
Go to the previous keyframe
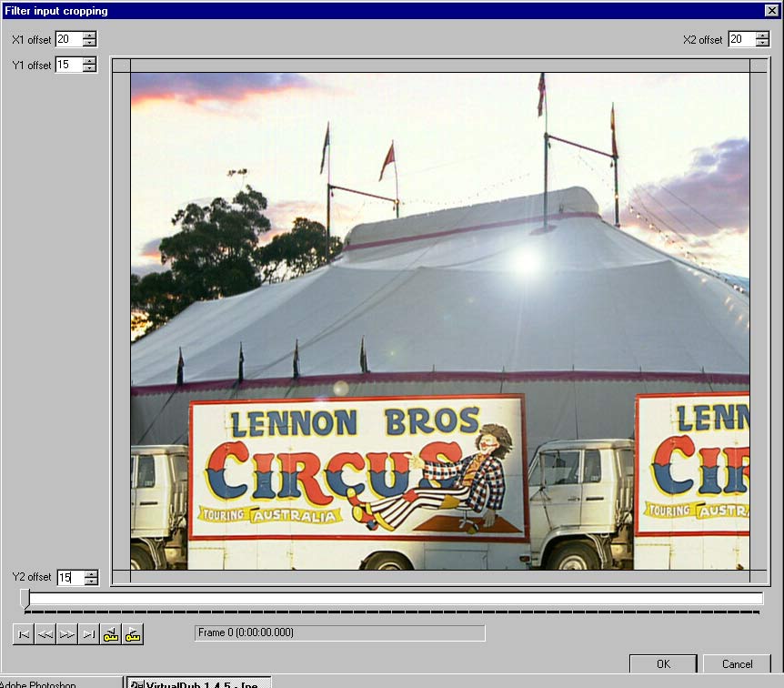111,634
